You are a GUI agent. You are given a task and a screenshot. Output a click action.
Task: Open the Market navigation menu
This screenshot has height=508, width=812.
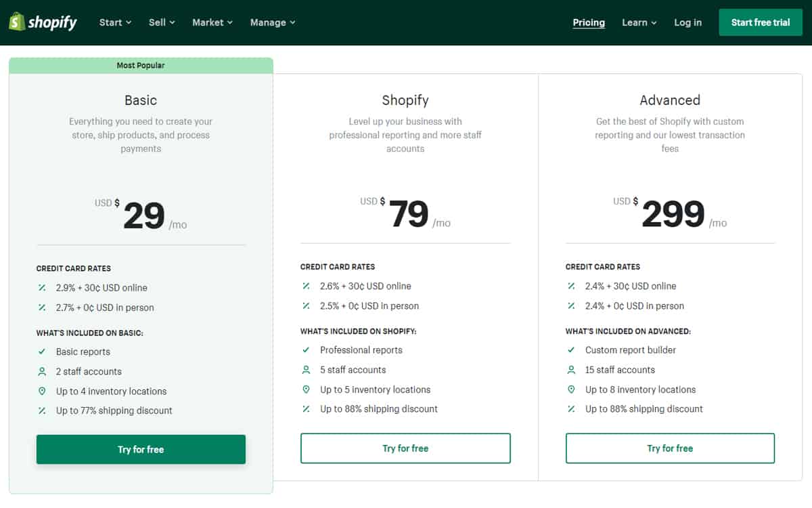pyautogui.click(x=212, y=22)
